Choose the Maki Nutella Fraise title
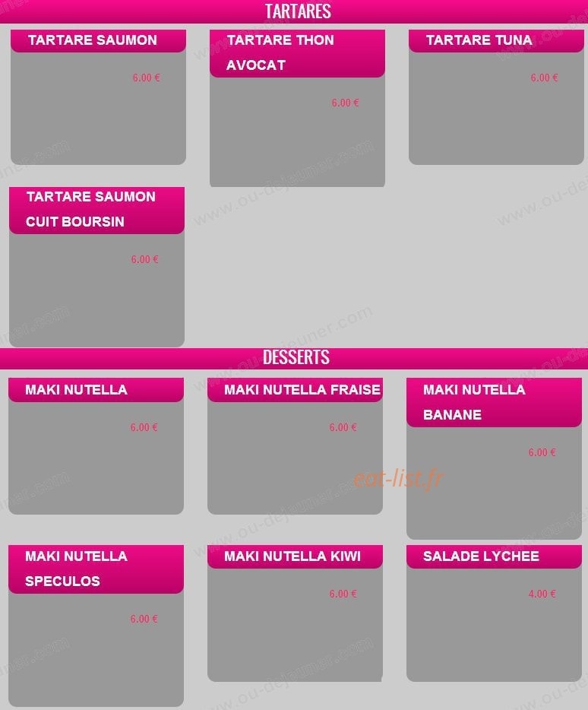588x710 pixels. [302, 390]
